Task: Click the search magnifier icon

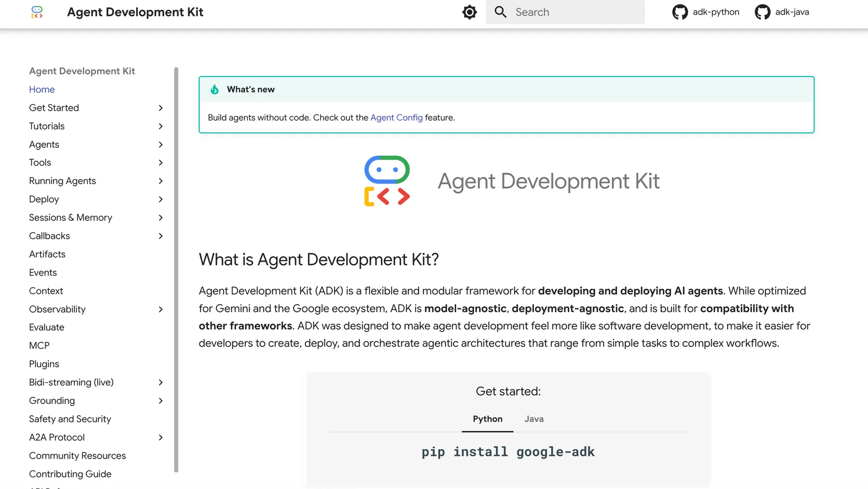Action: [x=500, y=11]
